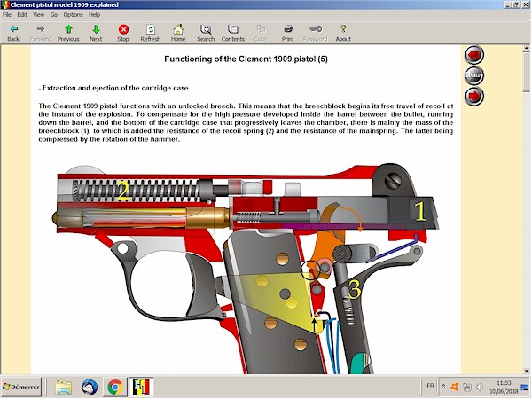Click the network tray icon

click(467, 387)
